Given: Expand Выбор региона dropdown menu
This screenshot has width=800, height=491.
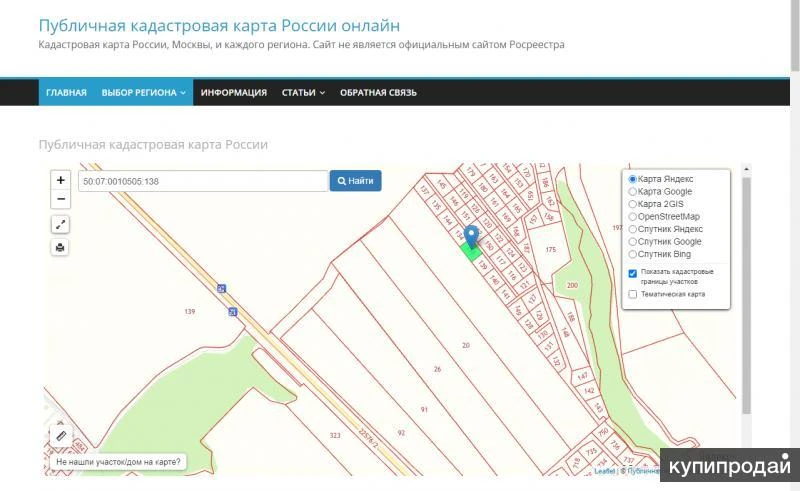Looking at the screenshot, I should (144, 93).
